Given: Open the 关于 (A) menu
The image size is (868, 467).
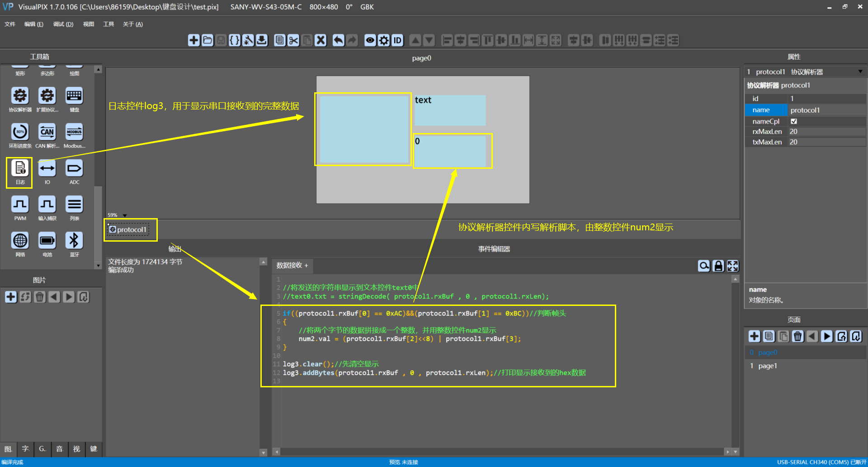Looking at the screenshot, I should pyautogui.click(x=133, y=24).
